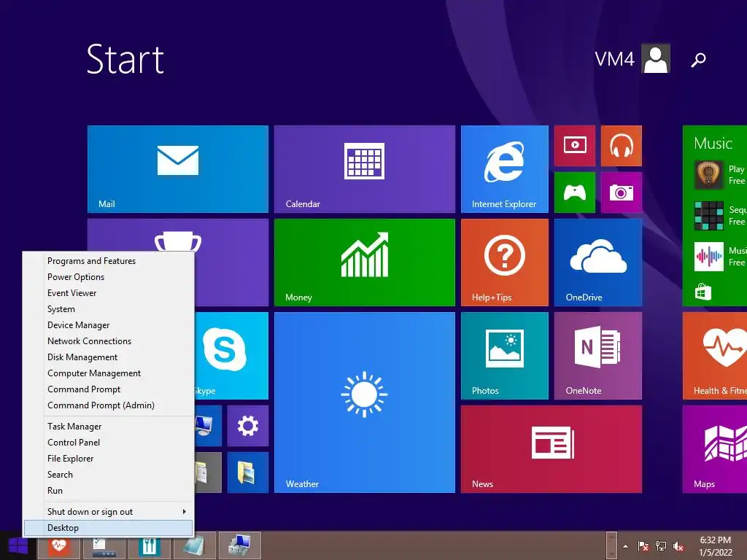Click the Search magnifier icon

[x=698, y=60]
